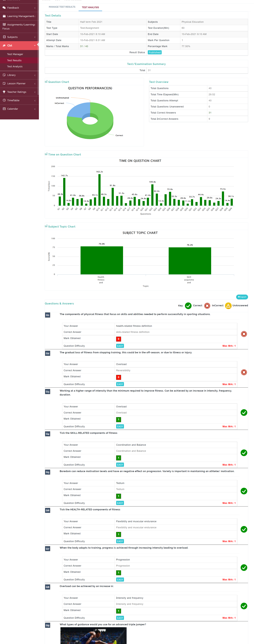This screenshot has width=254, height=644.
Task: Open the Library sidebar icon
Action: click(4, 75)
